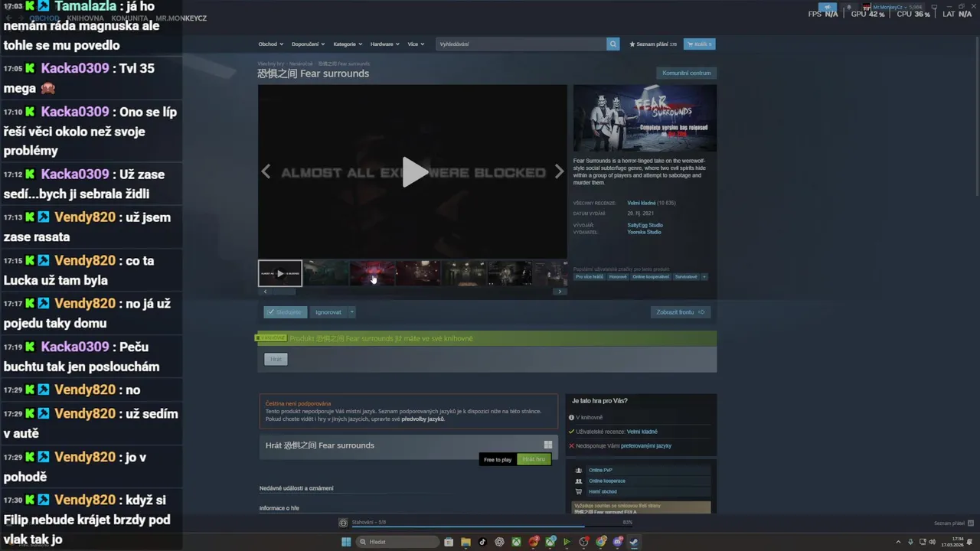Open KNIHOVNA tab in Steam
This screenshot has height=551, width=980.
(x=85, y=18)
